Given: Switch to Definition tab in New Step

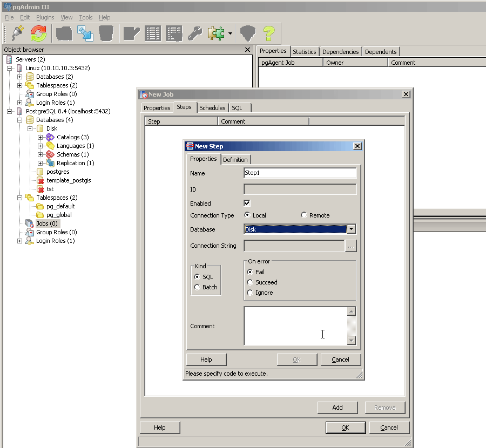Looking at the screenshot, I should (x=235, y=160).
